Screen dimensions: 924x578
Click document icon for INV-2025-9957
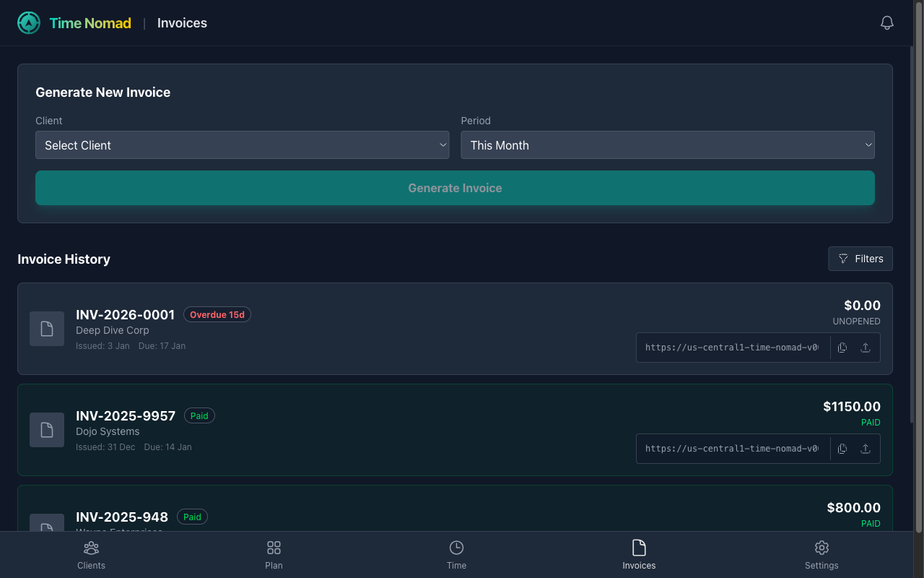[x=47, y=430]
